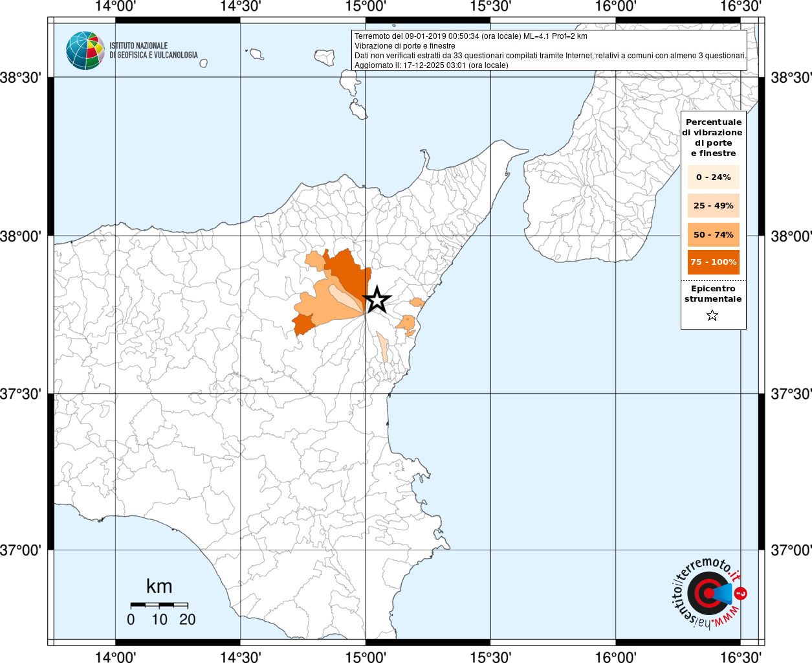Click the Percentuale di vibrazione legend title

click(713, 138)
